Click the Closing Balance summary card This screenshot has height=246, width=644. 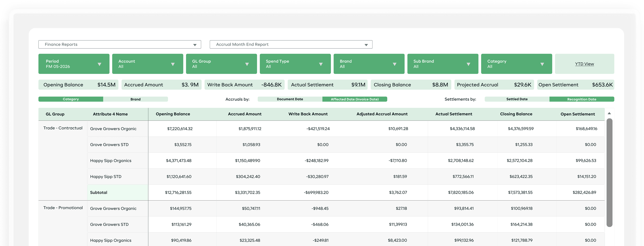(x=411, y=85)
